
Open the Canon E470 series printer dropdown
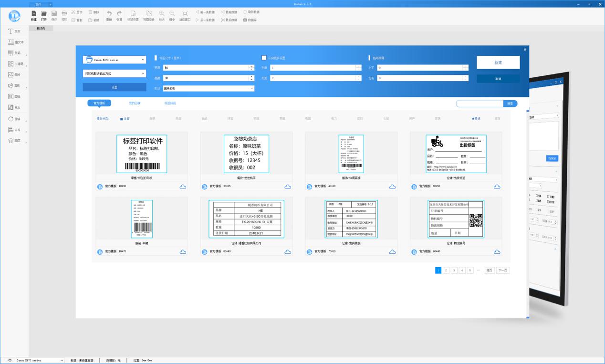(x=115, y=60)
